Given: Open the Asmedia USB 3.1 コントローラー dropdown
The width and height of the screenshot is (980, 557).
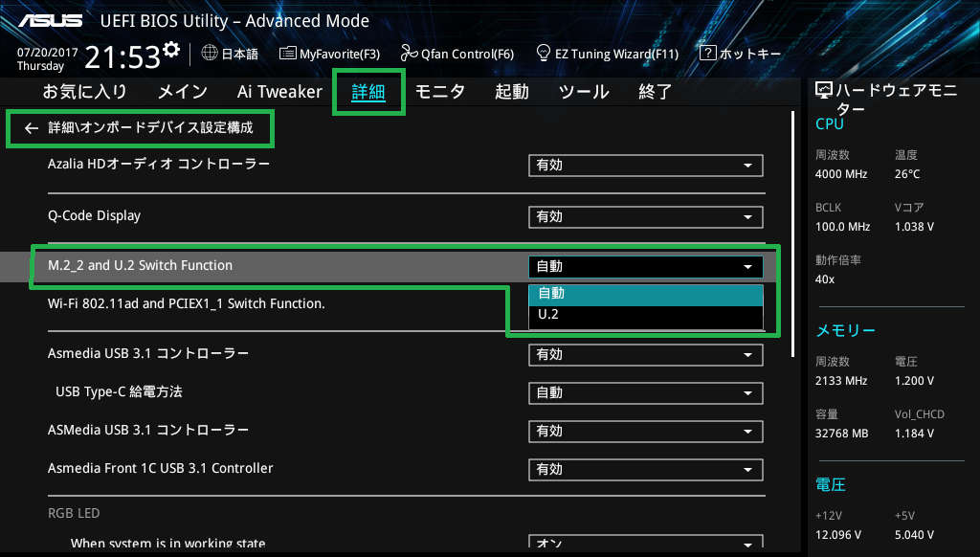Looking at the screenshot, I should pos(646,355).
